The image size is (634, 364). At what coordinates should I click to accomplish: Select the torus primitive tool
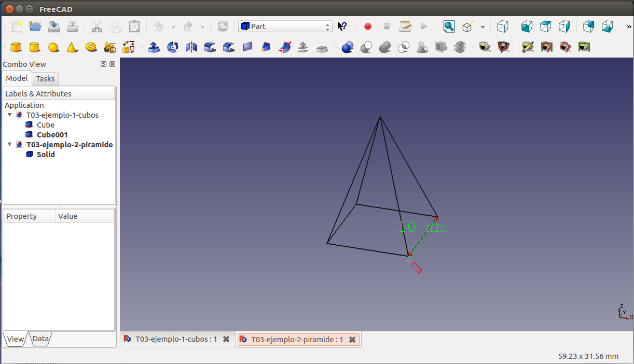[91, 48]
